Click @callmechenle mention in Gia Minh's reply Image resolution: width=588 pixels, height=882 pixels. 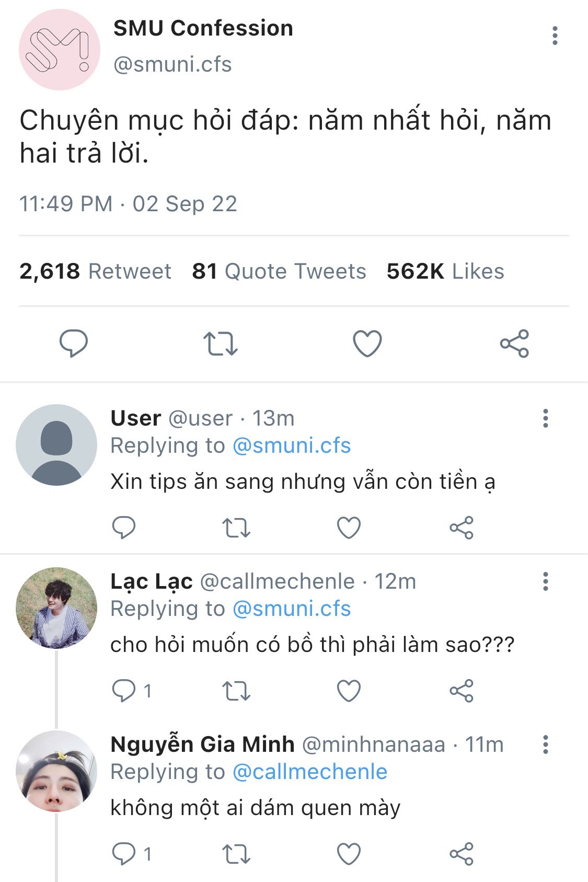pyautogui.click(x=309, y=772)
